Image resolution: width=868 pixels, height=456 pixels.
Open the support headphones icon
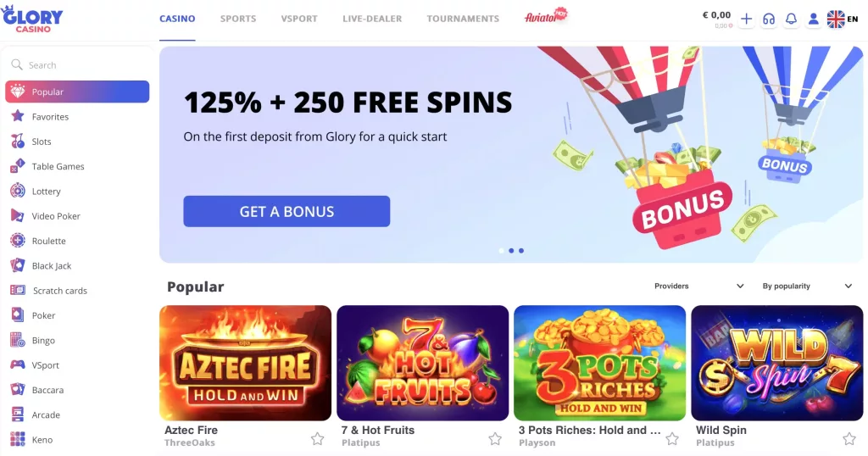pos(768,19)
